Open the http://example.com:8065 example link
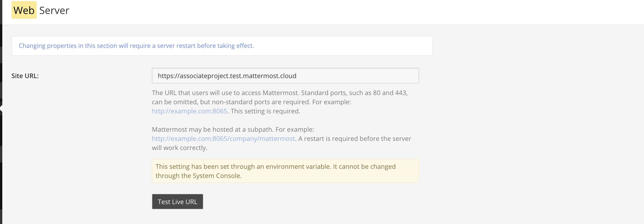644x224 pixels. click(x=189, y=111)
